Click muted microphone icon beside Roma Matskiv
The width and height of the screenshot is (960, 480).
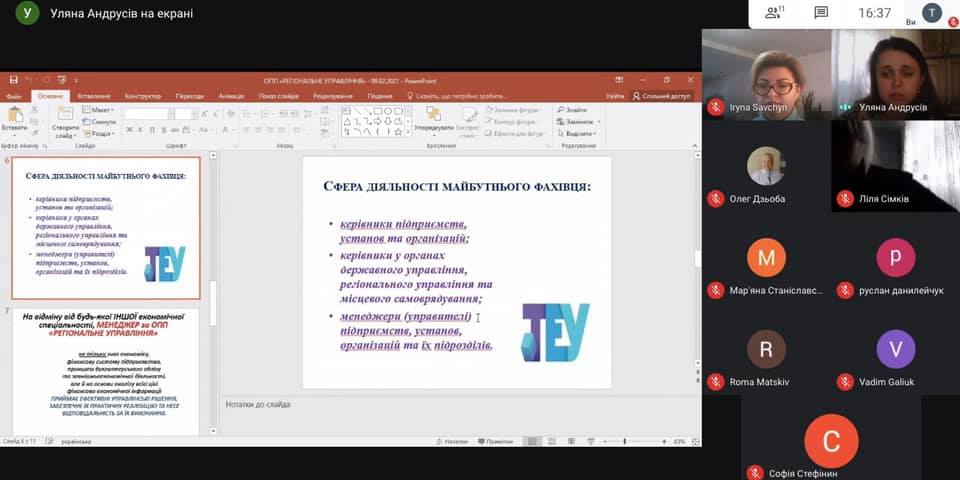(716, 382)
